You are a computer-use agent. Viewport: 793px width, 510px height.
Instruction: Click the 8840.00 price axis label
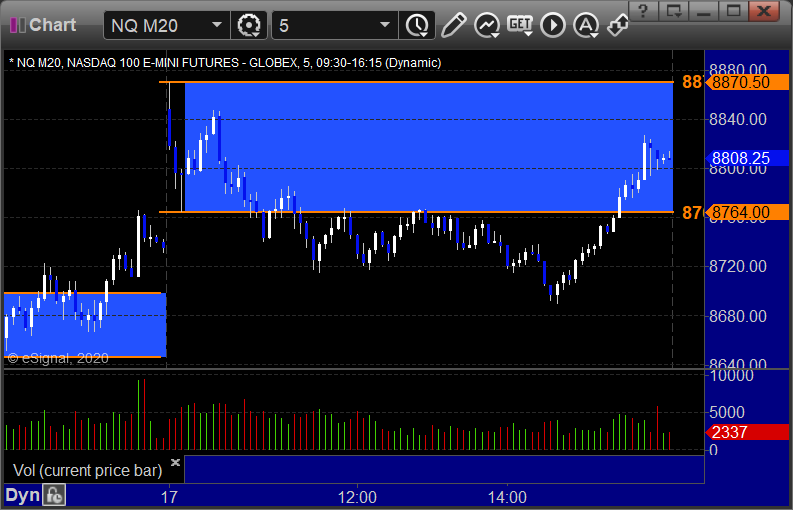coord(738,119)
